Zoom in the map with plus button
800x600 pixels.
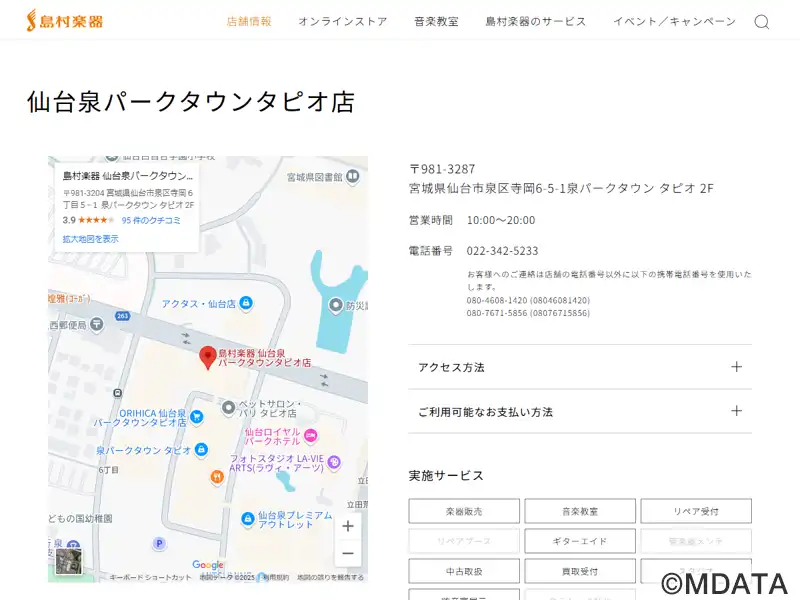pyautogui.click(x=348, y=526)
